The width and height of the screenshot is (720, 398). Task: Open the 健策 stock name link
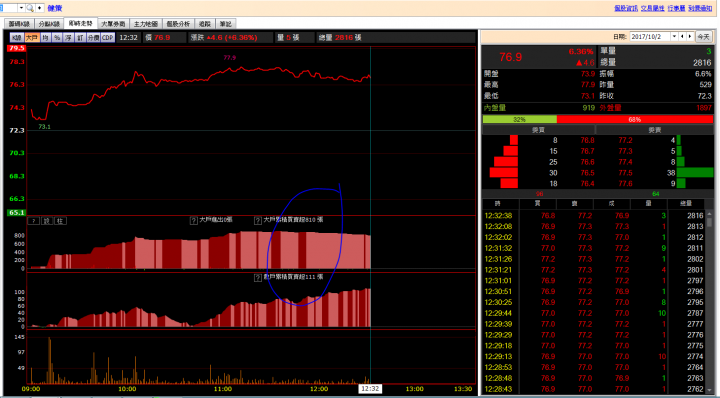point(55,8)
